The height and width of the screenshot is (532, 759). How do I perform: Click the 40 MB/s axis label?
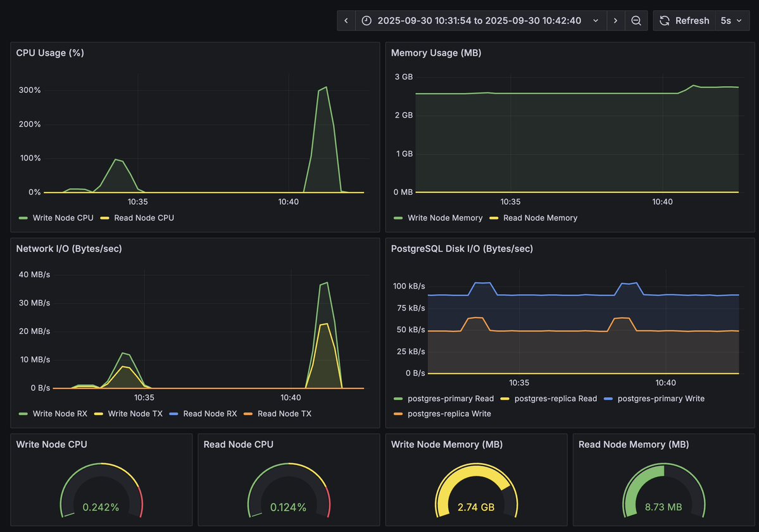click(34, 275)
